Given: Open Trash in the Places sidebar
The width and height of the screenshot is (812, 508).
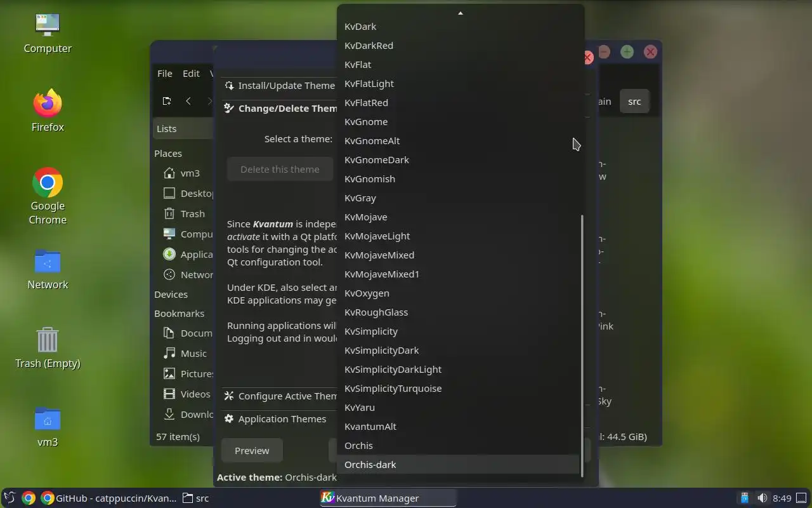Looking at the screenshot, I should (x=183, y=214).
